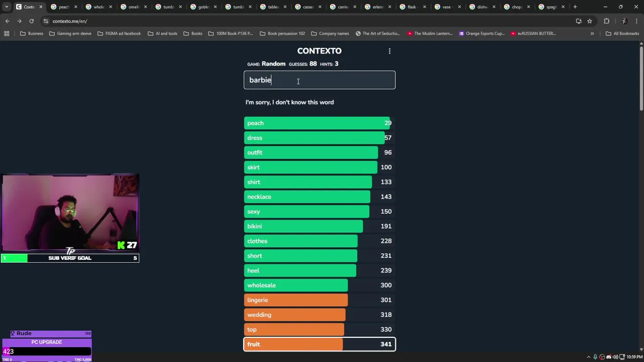Reload the Contexto page

(x=31, y=21)
